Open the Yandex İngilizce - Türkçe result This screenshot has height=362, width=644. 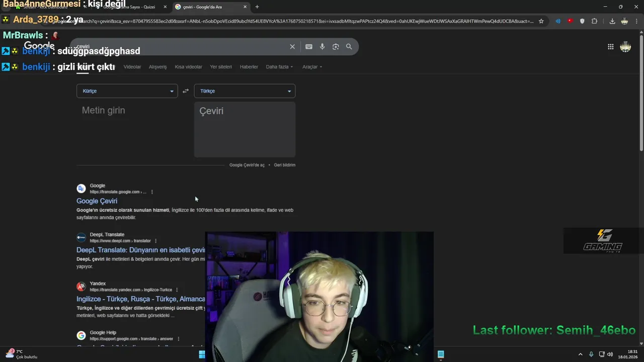coord(141,299)
